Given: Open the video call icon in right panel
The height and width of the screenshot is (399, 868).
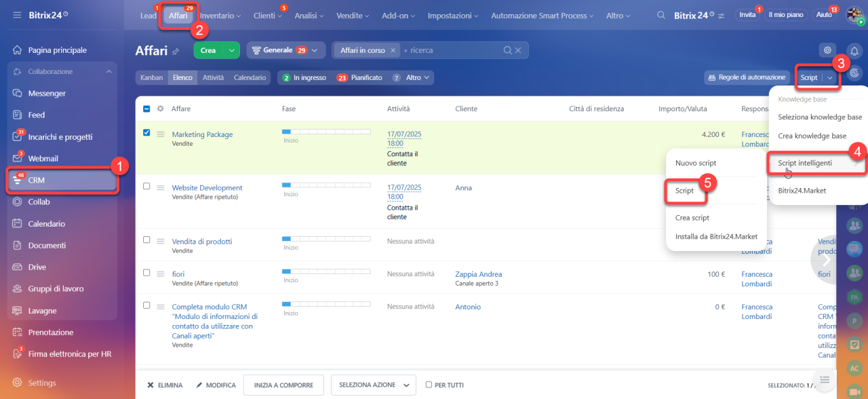Looking at the screenshot, I should [854, 391].
